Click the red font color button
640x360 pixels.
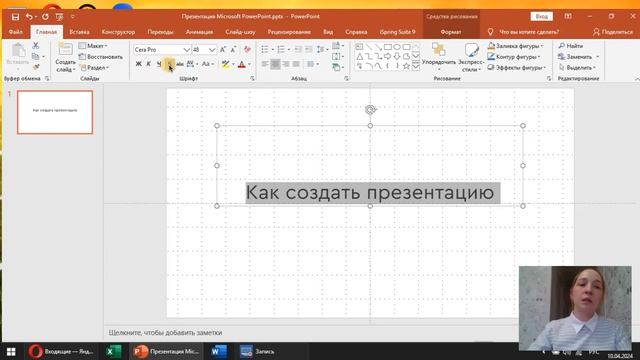(242, 64)
